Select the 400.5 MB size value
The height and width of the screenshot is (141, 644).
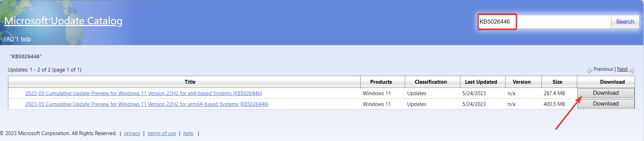click(x=554, y=104)
